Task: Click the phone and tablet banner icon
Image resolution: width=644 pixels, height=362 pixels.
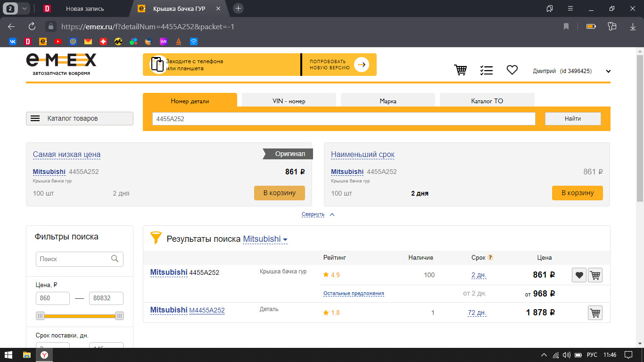Action: click(x=157, y=65)
